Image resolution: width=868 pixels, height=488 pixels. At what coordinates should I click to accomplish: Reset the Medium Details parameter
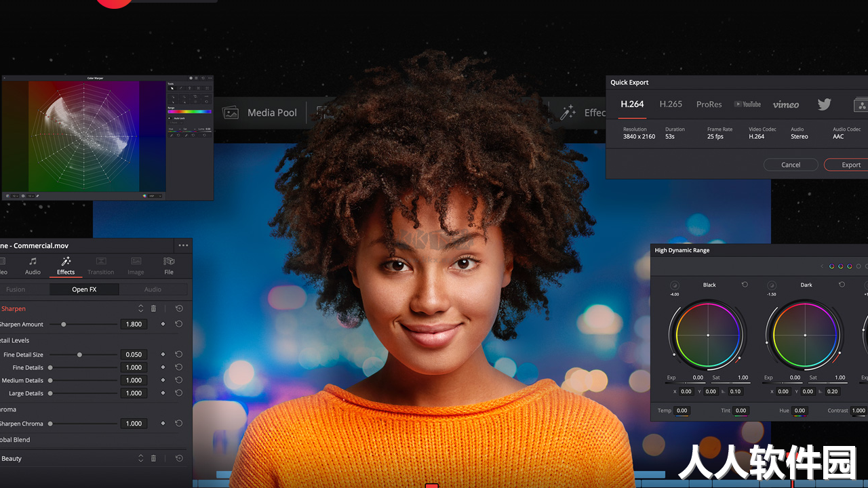click(179, 380)
